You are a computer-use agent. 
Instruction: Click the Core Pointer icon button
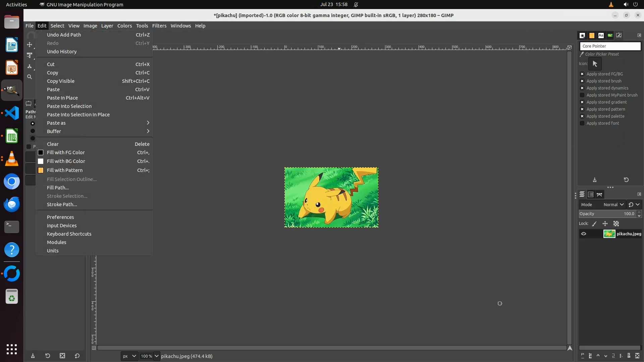click(595, 64)
